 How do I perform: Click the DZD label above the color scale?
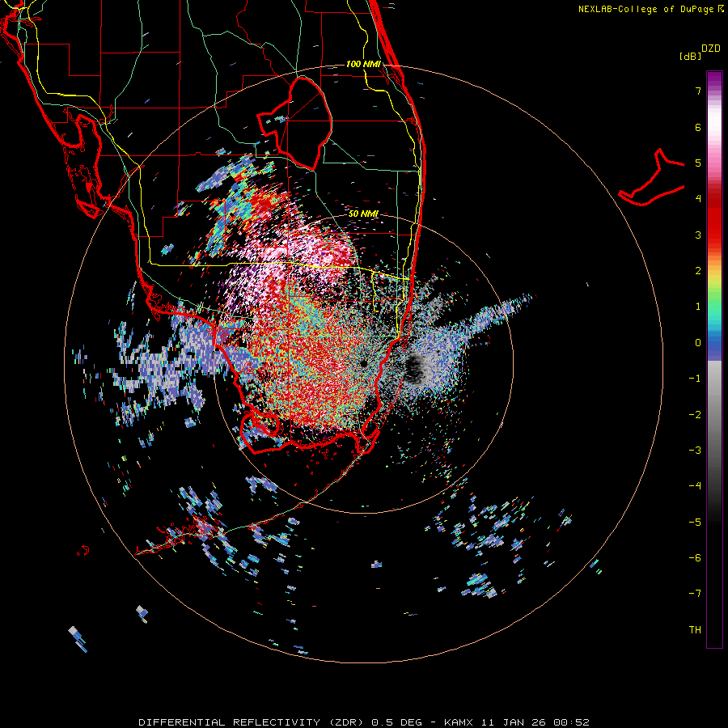coord(711,49)
